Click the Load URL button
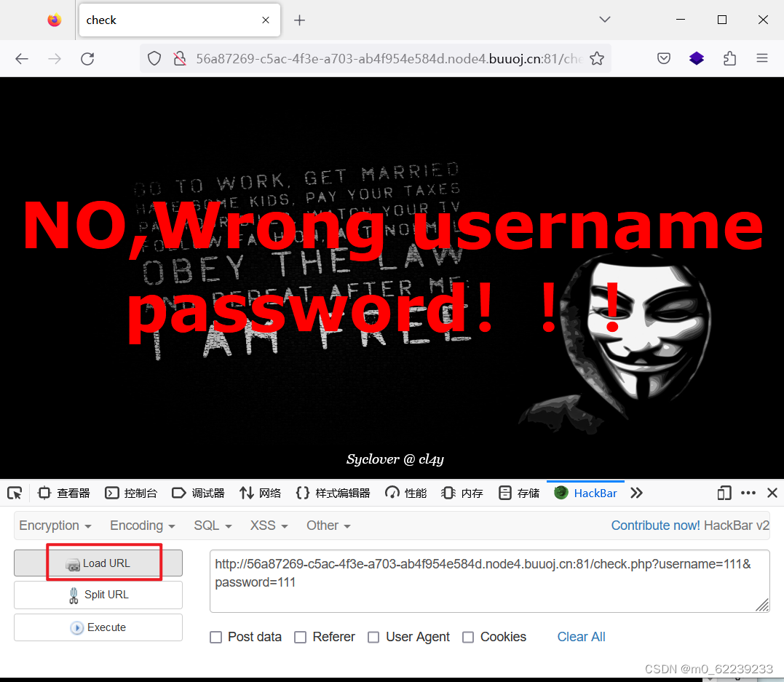 98,563
